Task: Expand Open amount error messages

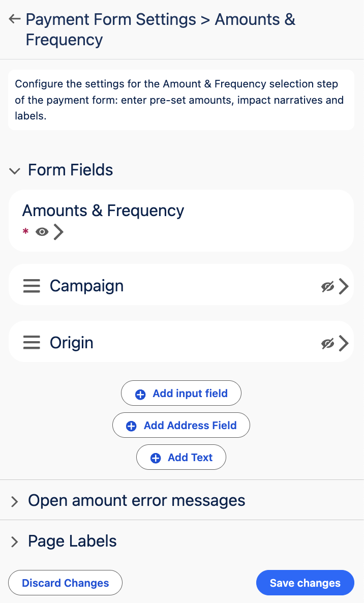Action: point(14,500)
